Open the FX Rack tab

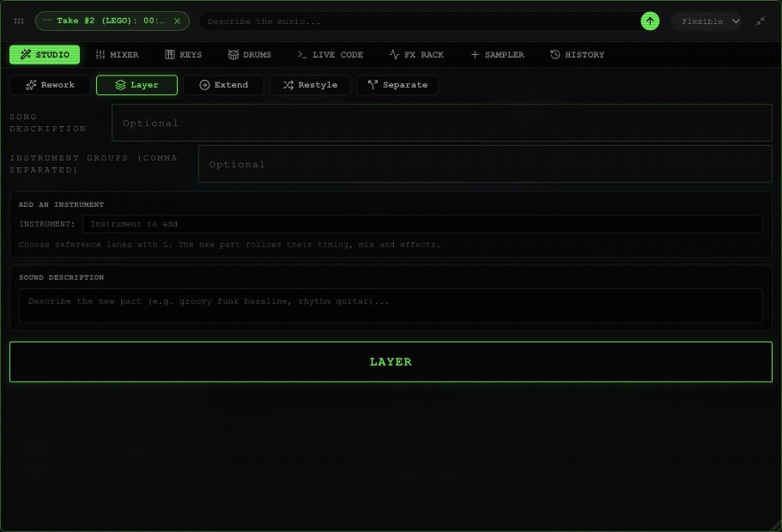416,55
